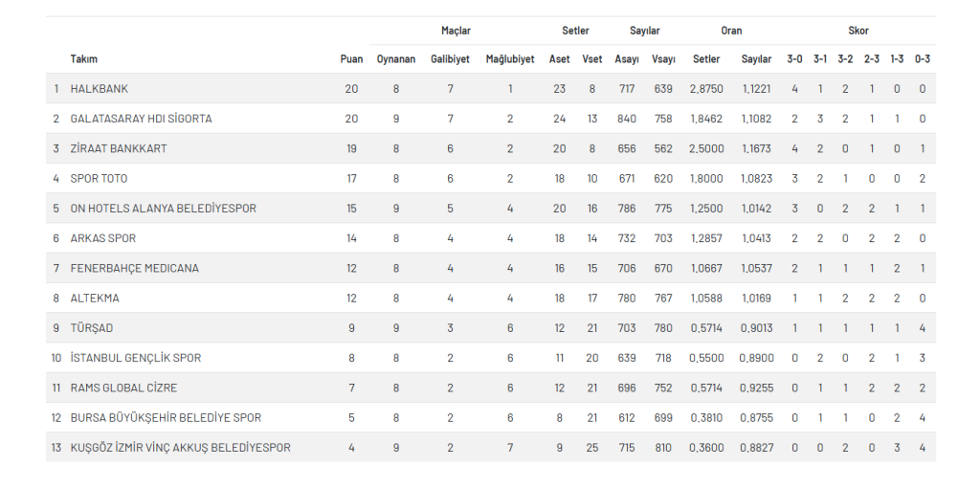Click the Puan column header

pos(351,59)
